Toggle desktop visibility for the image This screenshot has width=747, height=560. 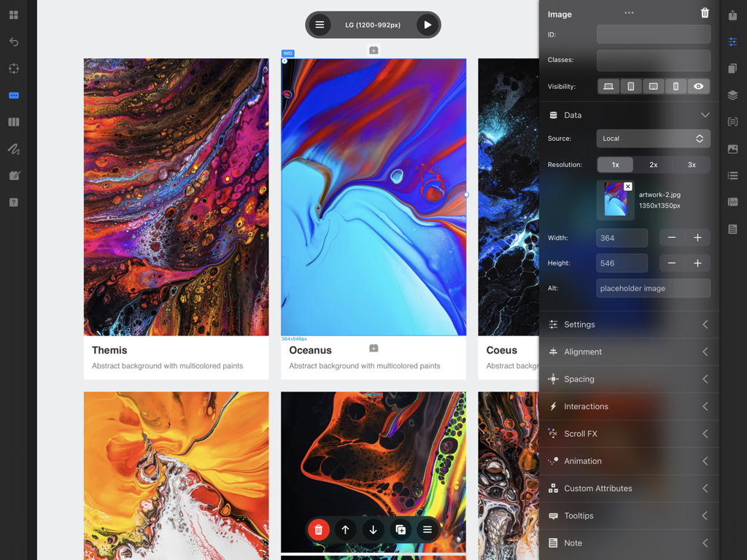608,86
